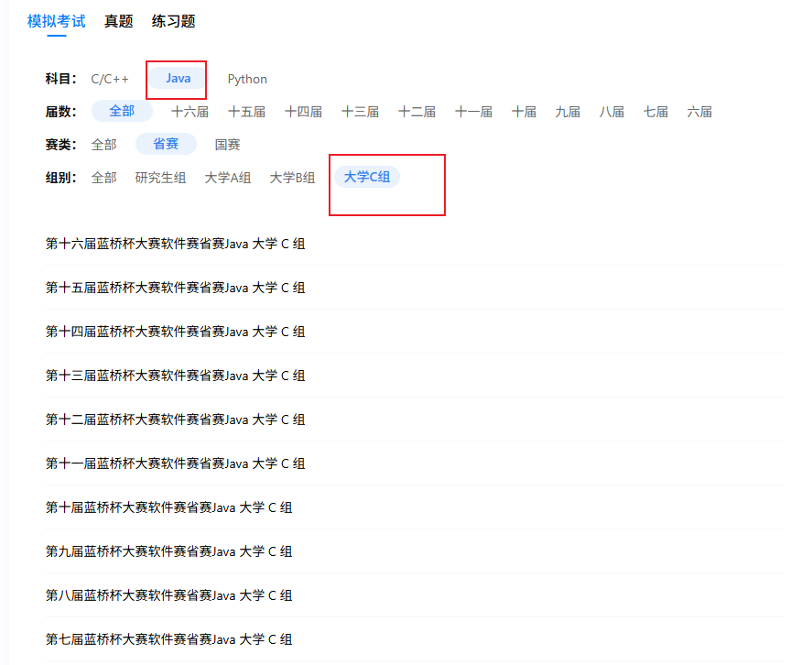Select 省赛 contest type

click(x=167, y=144)
